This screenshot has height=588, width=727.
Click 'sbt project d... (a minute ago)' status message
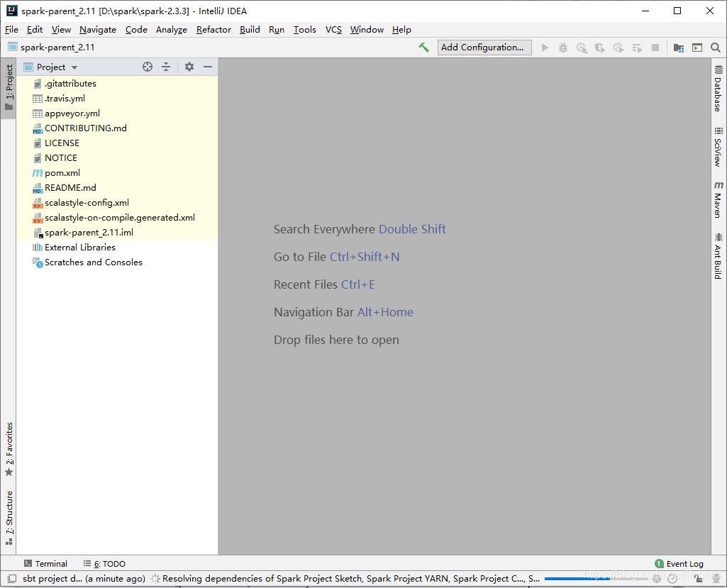pos(84,578)
